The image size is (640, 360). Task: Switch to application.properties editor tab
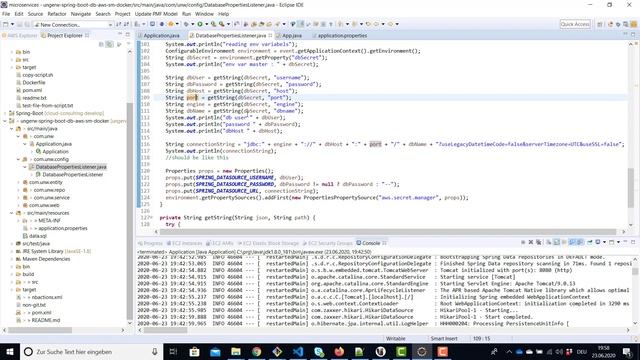(x=342, y=36)
